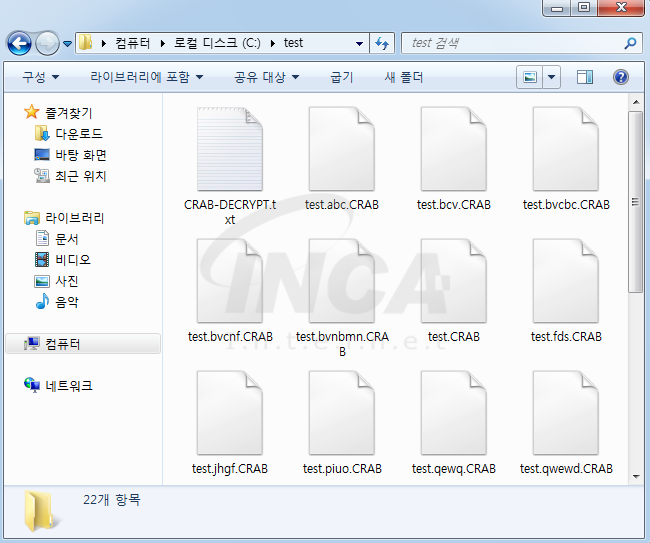The width and height of the screenshot is (650, 543).
Task: Expand the view options dropdown arrow
Action: pyautogui.click(x=552, y=77)
